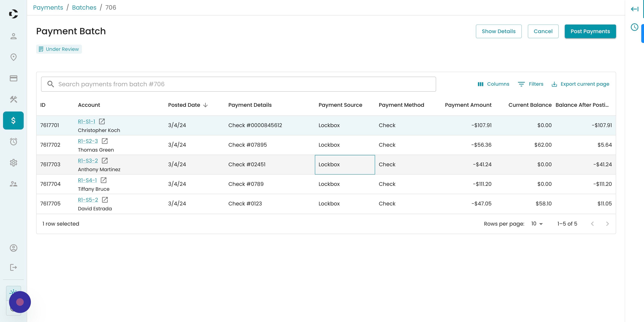
Task: Open the Columns selector
Action: tap(493, 84)
